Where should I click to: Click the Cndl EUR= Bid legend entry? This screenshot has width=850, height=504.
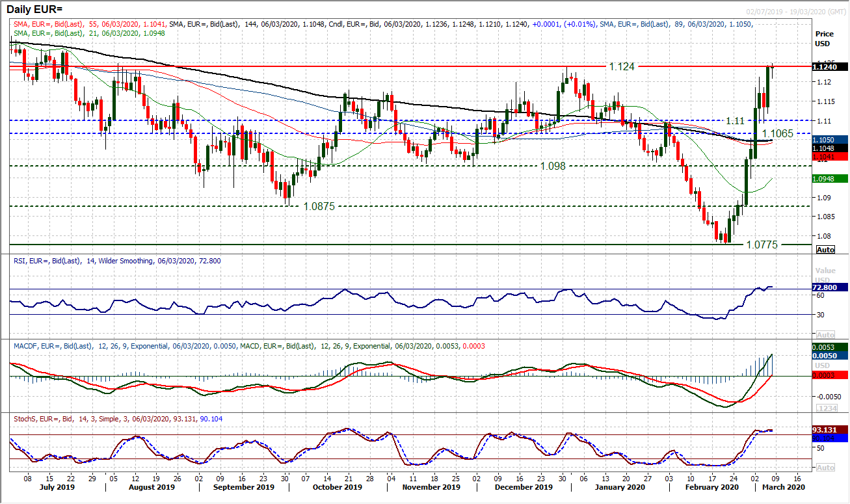pyautogui.click(x=364, y=24)
